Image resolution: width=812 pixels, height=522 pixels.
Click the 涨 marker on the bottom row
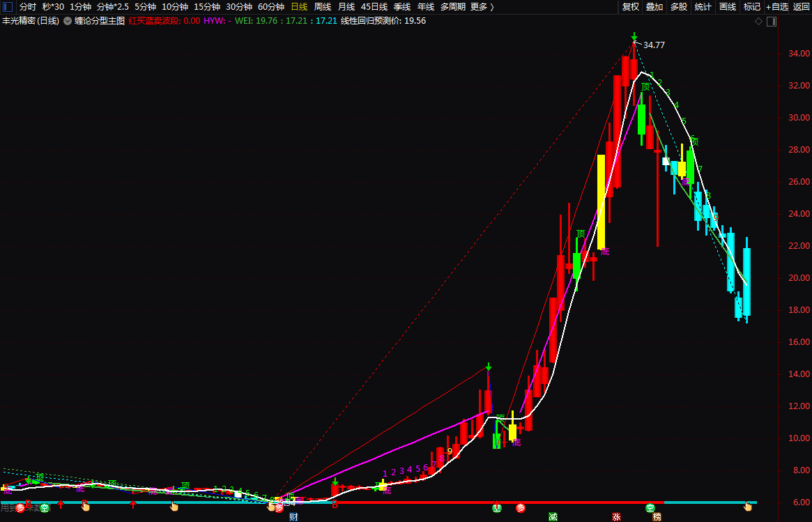point(616,517)
